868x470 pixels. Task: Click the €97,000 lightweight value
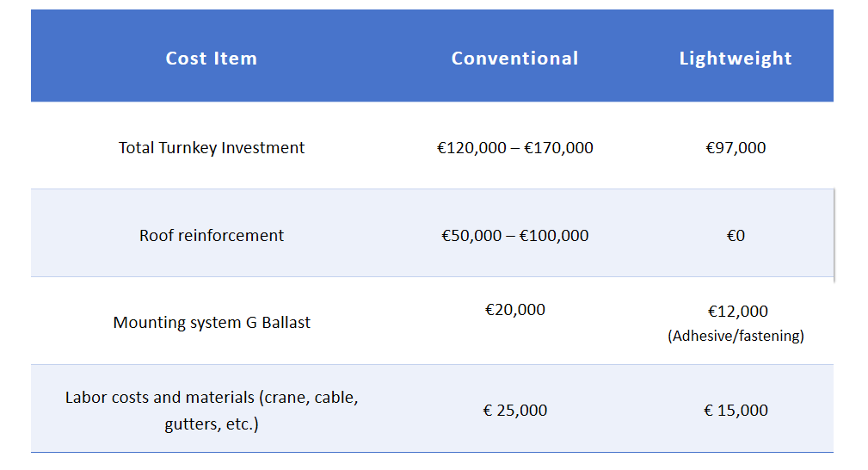736,147
